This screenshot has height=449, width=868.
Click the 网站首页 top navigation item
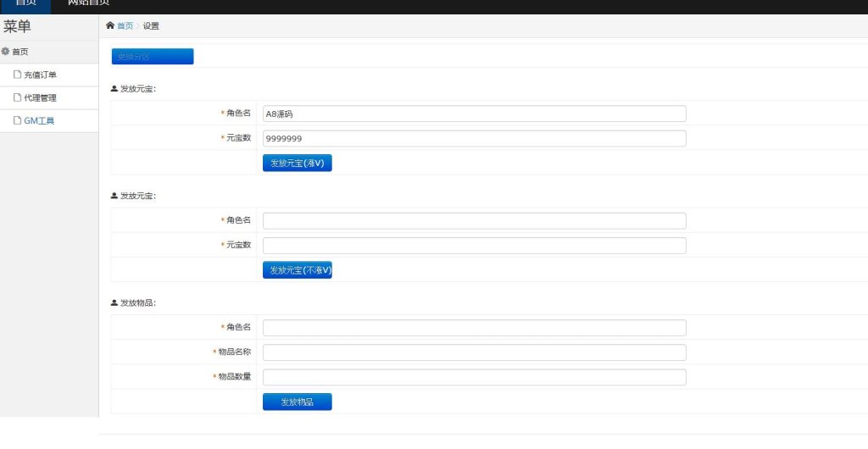click(x=88, y=3)
